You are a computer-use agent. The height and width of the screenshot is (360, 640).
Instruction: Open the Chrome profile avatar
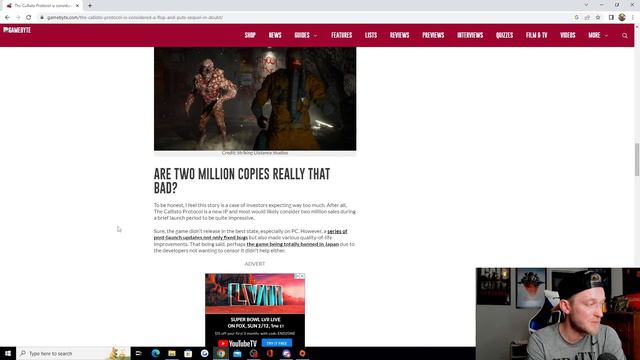pos(622,18)
